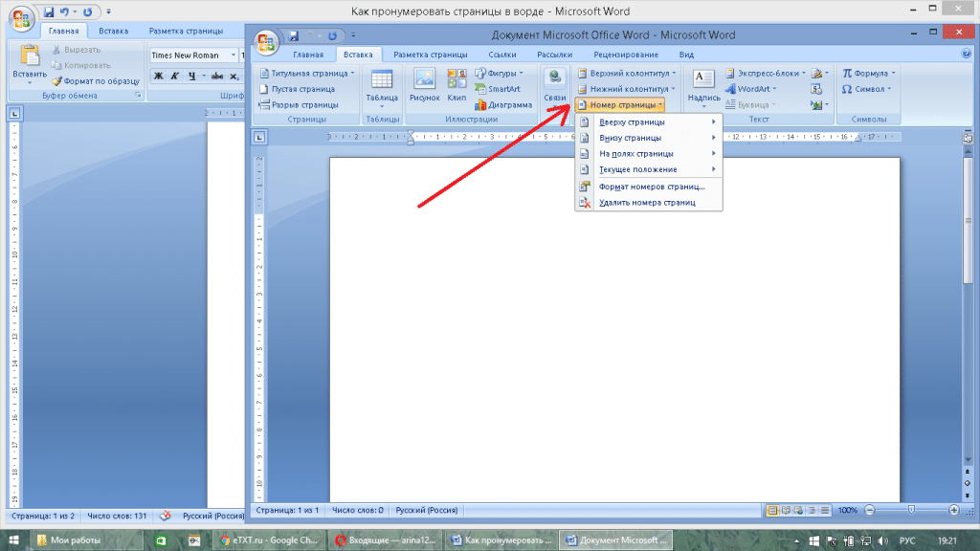
Task: Insert a picture with the Рисунок icon
Action: point(424,86)
